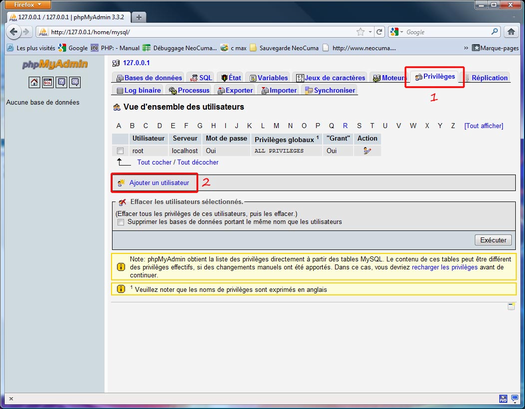525x409 pixels.
Task: Enable Supprimer les bases de données checkbox
Action: pyautogui.click(x=121, y=222)
